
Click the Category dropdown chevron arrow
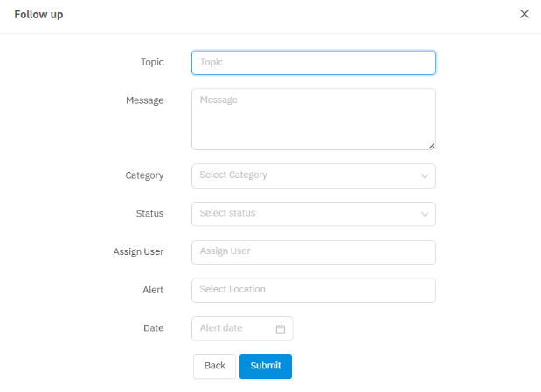point(425,176)
